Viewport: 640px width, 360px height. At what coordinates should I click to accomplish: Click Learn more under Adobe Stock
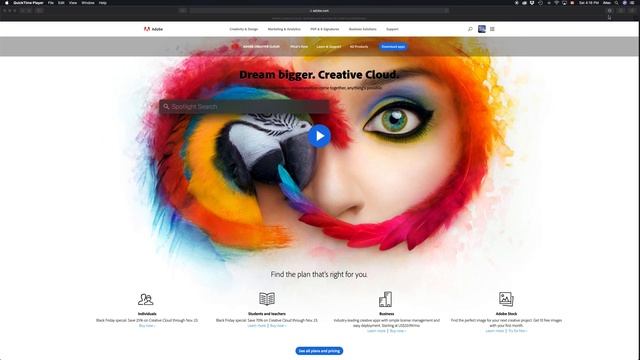(495, 331)
